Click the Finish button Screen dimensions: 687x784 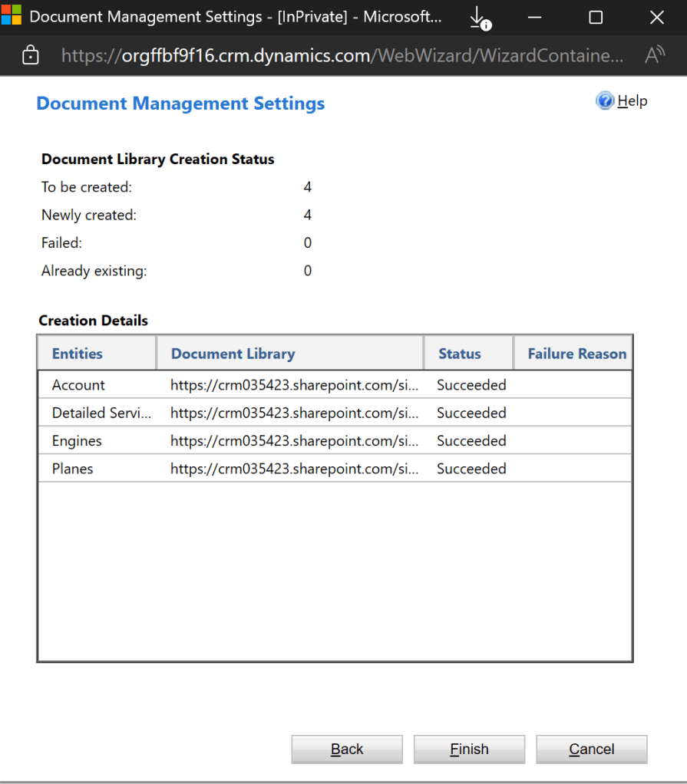click(x=469, y=749)
